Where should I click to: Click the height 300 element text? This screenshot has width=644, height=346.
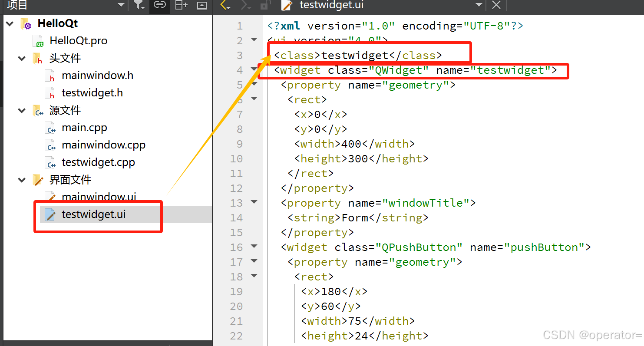pyautogui.click(x=361, y=159)
